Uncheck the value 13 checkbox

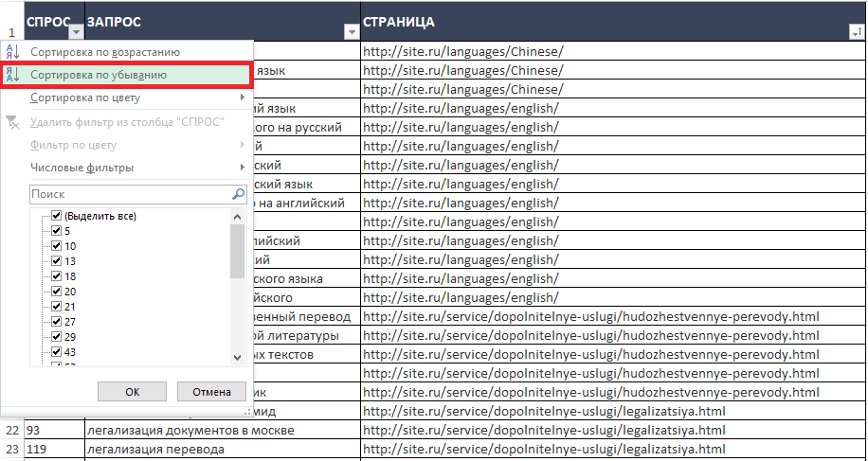pos(56,261)
